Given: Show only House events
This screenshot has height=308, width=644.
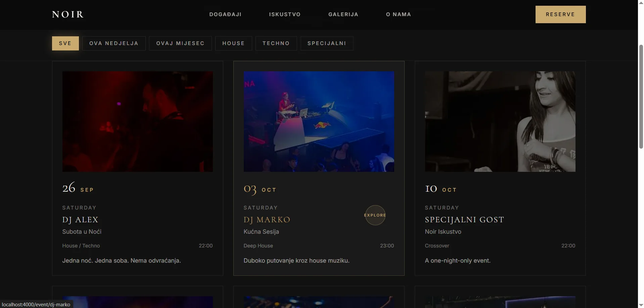Looking at the screenshot, I should pos(234,43).
